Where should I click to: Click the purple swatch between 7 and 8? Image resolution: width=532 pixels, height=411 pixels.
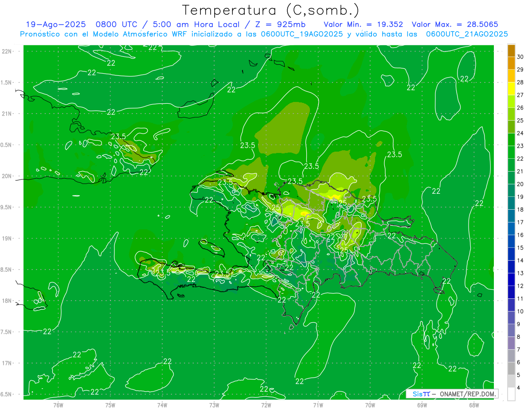(x=511, y=343)
